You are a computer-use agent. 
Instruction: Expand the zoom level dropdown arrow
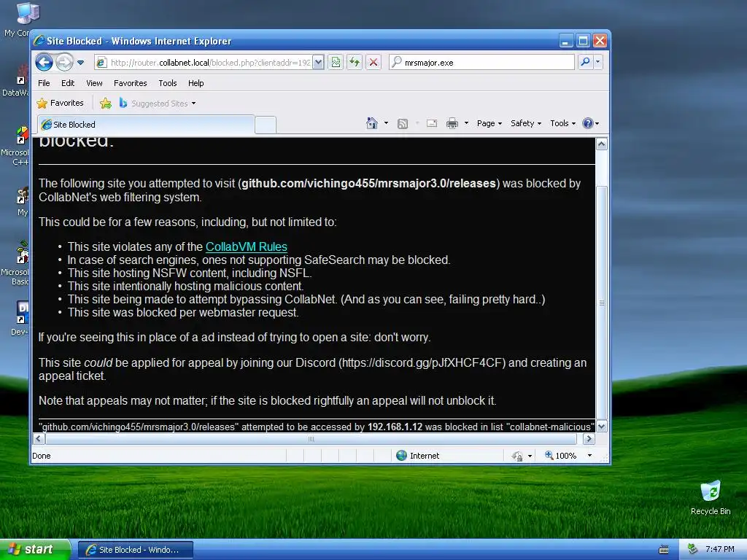[589, 456]
